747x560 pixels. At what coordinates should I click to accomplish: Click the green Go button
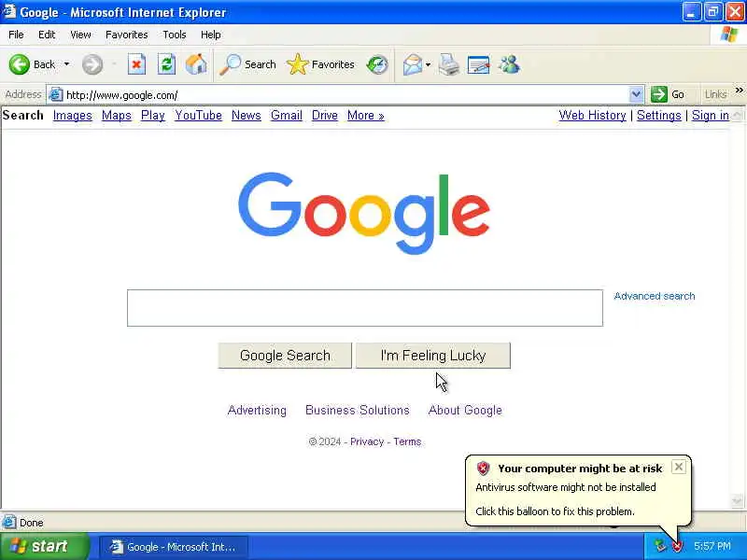[668, 94]
